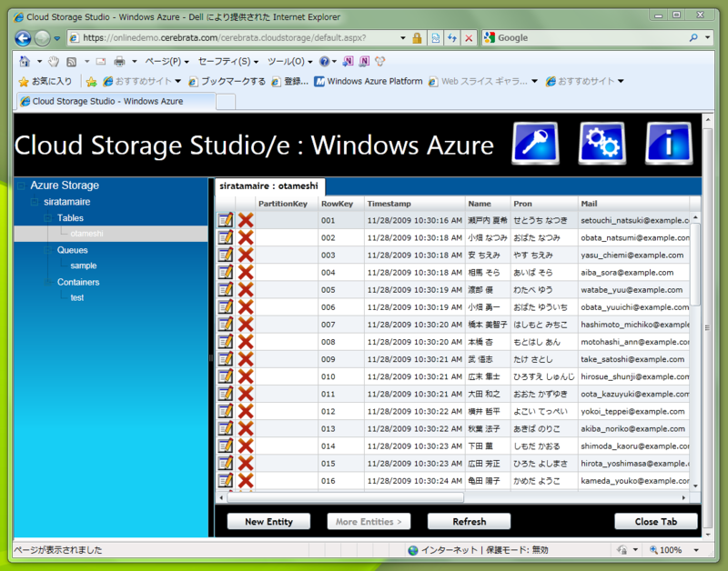Delete the entity in row 014
The width and height of the screenshot is (728, 571).
click(x=246, y=446)
